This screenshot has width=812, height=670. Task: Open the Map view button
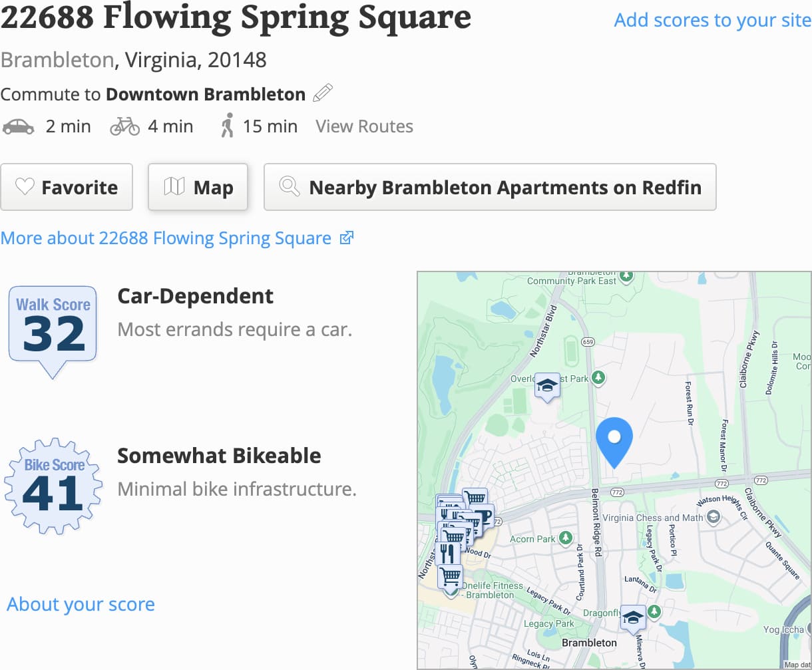click(198, 187)
